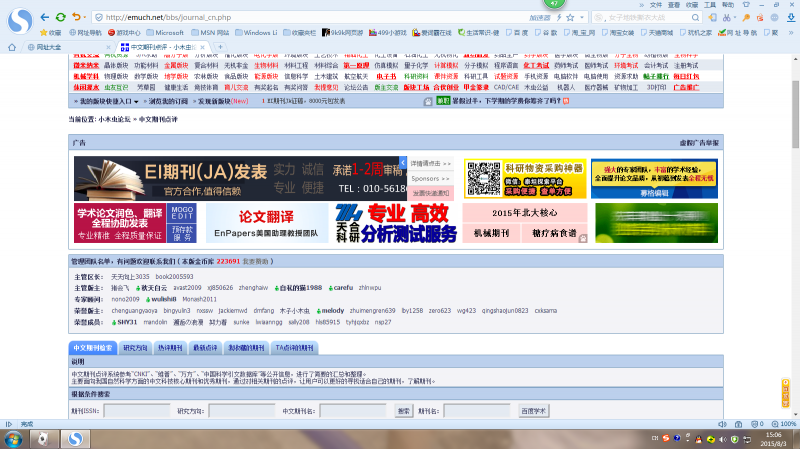
Task: Click the green refresh icon
Action: (x=61, y=17)
